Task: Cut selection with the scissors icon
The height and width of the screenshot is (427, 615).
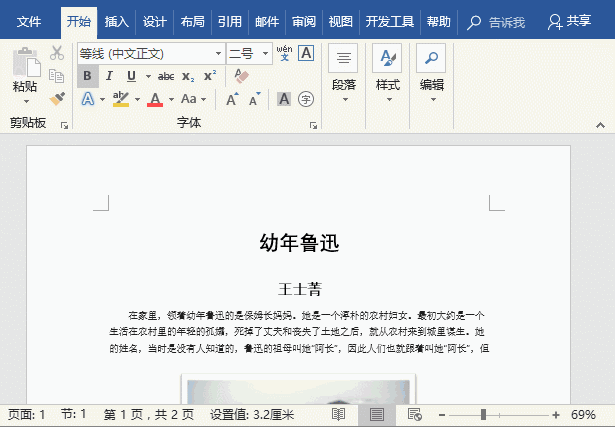Action: tap(57, 53)
